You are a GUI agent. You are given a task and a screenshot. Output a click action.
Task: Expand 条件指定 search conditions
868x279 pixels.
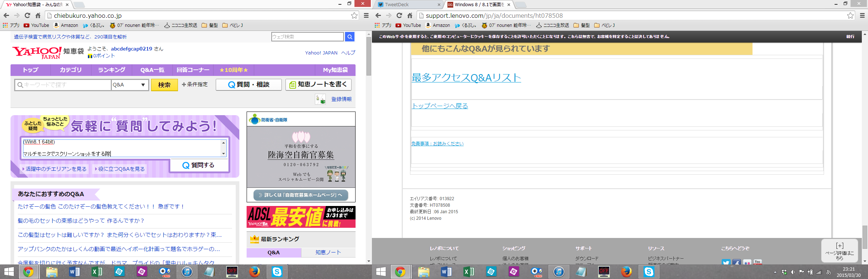pos(195,84)
